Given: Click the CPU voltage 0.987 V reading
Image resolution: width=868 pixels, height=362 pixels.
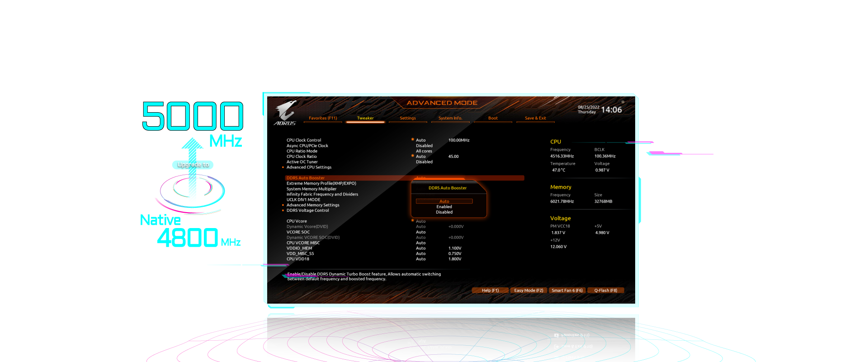Looking at the screenshot, I should [602, 170].
